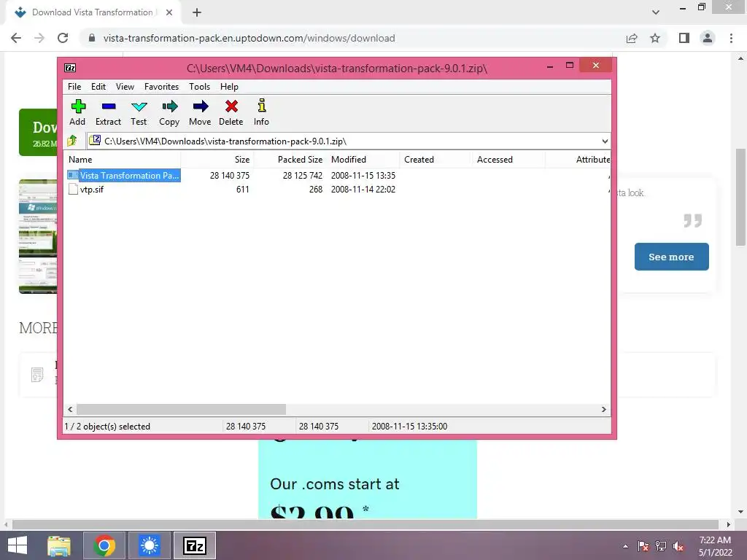Click the screenshot thumbnail on web page
The width and height of the screenshot is (747, 560).
38,236
